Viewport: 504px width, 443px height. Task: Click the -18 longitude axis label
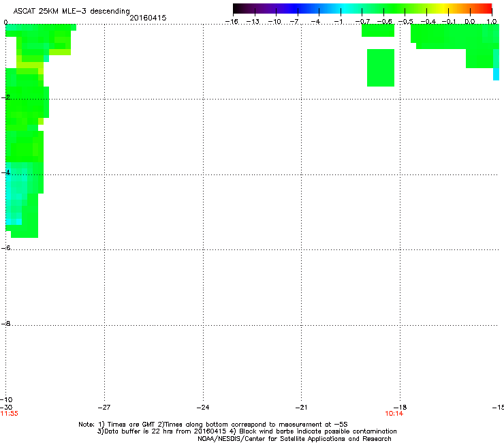[400, 407]
